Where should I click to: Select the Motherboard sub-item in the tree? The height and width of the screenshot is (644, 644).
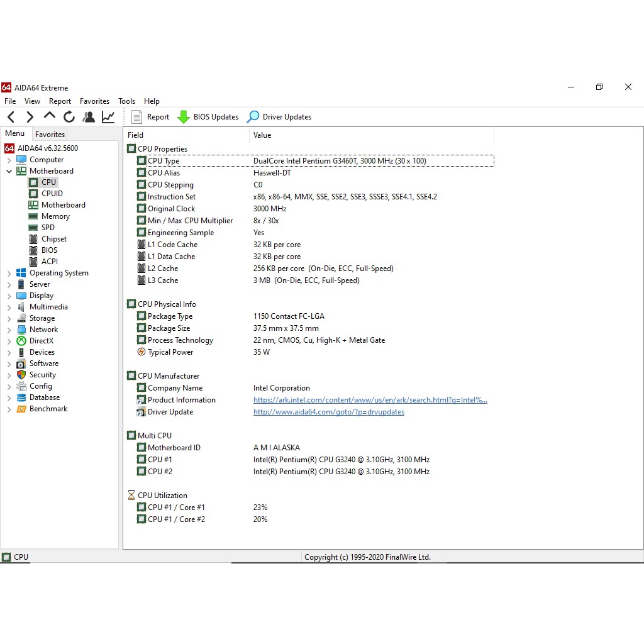(64, 205)
